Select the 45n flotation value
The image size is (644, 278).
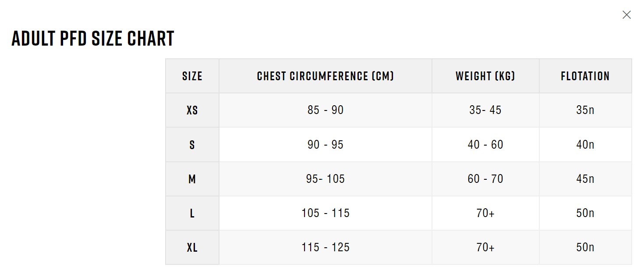coord(585,179)
